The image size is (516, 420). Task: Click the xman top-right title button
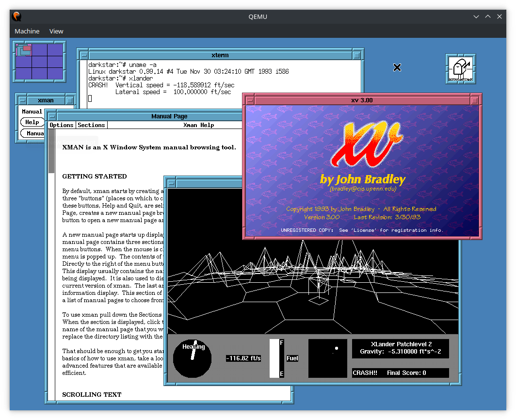69,100
